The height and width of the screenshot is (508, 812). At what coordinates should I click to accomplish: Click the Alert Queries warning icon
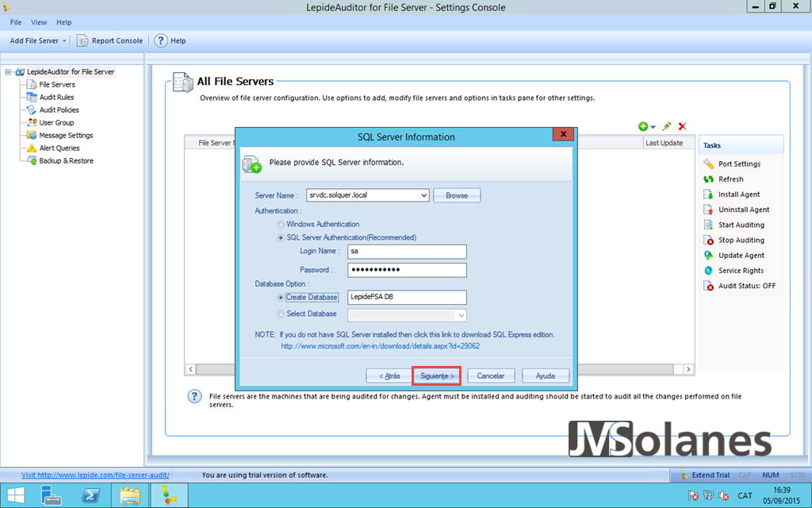(32, 148)
